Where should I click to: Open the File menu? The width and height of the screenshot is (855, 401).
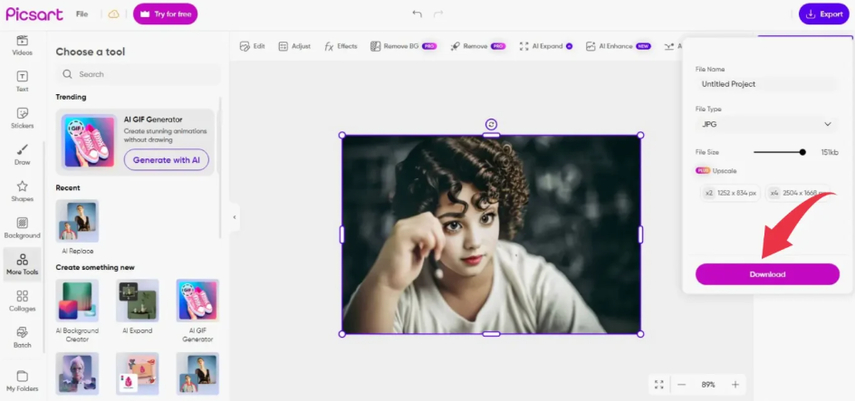82,14
